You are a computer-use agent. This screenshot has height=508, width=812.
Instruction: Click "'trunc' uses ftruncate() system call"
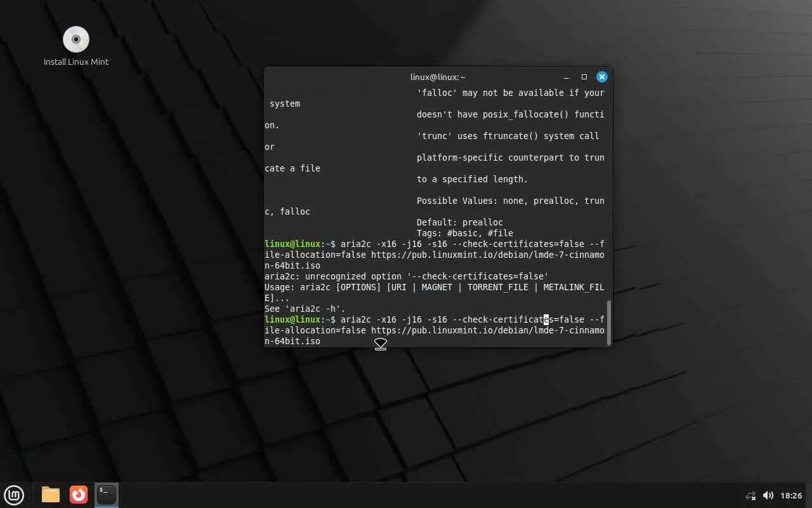tap(508, 136)
